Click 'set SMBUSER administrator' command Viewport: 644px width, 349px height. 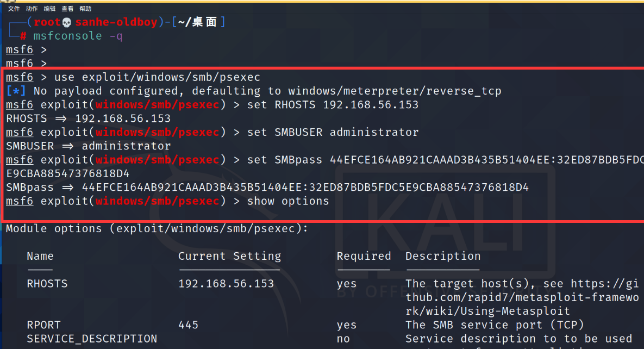[333, 132]
